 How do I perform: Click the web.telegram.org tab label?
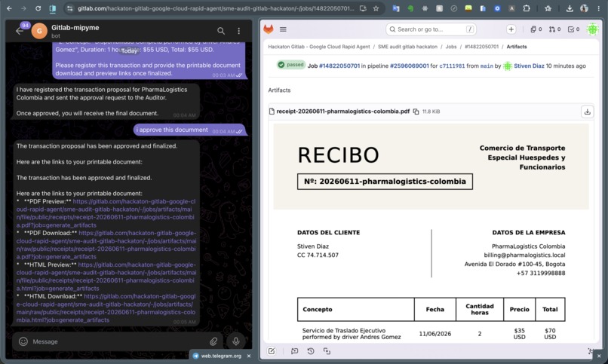221,356
